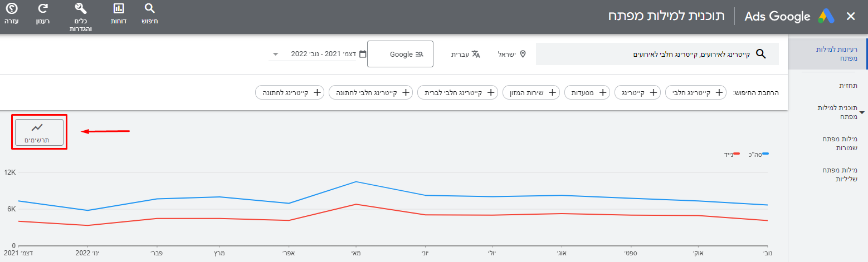Click the ינו׳ 2022 axis label
This screenshot has width=868, height=262.
point(87,253)
